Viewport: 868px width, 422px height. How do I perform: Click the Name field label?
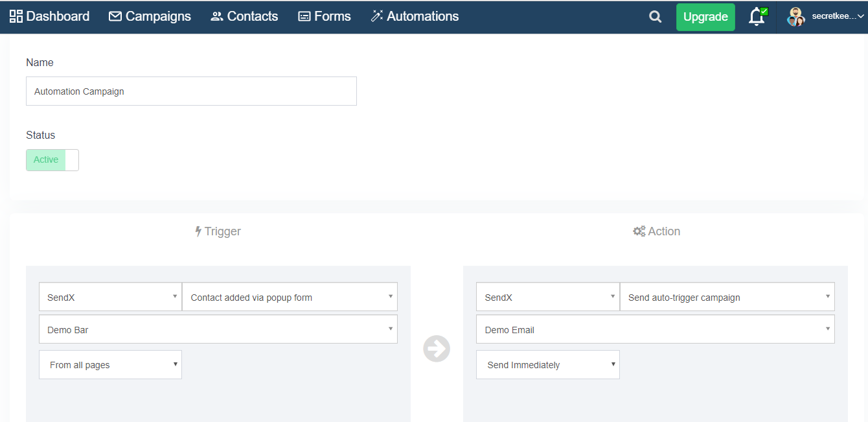(40, 63)
